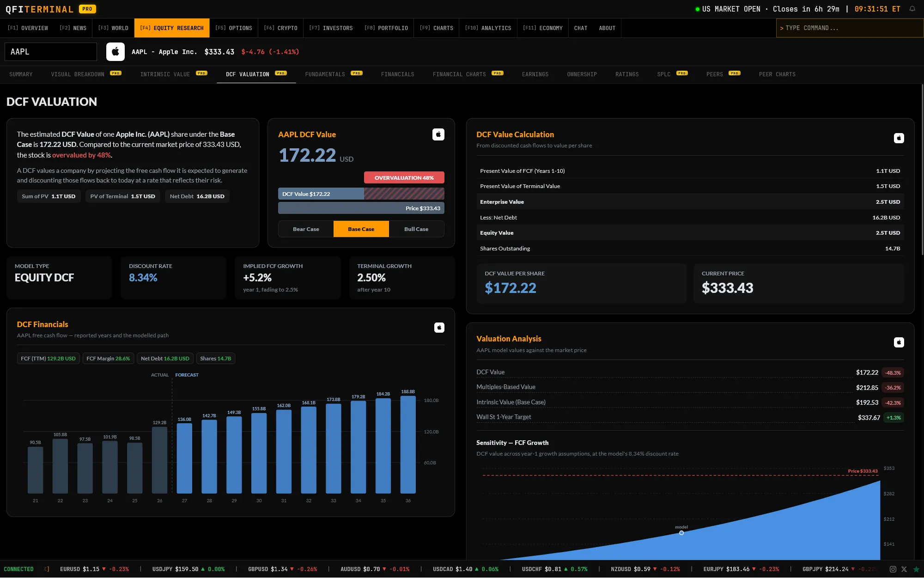
Task: Open the [F1] Overview menu
Action: [x=28, y=28]
